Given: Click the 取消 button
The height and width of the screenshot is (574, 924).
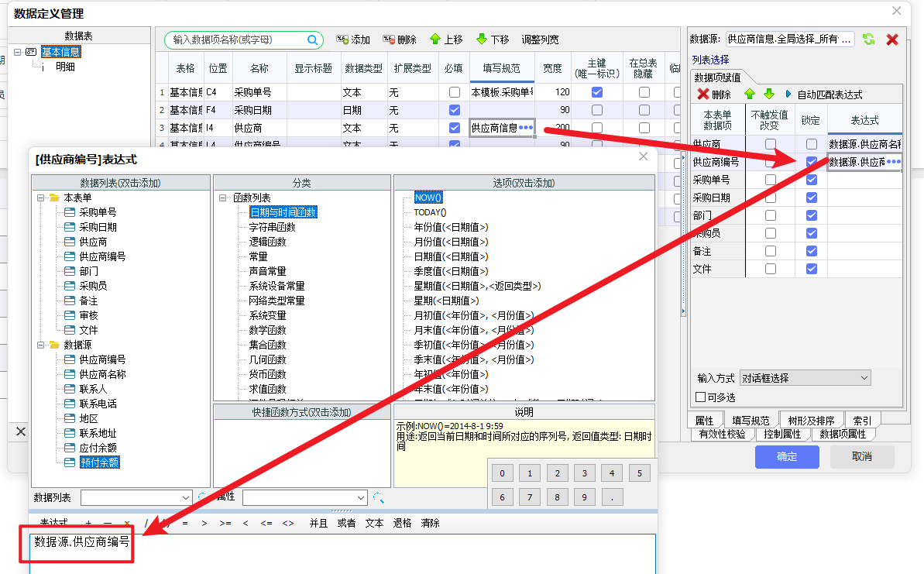Looking at the screenshot, I should 862,457.
